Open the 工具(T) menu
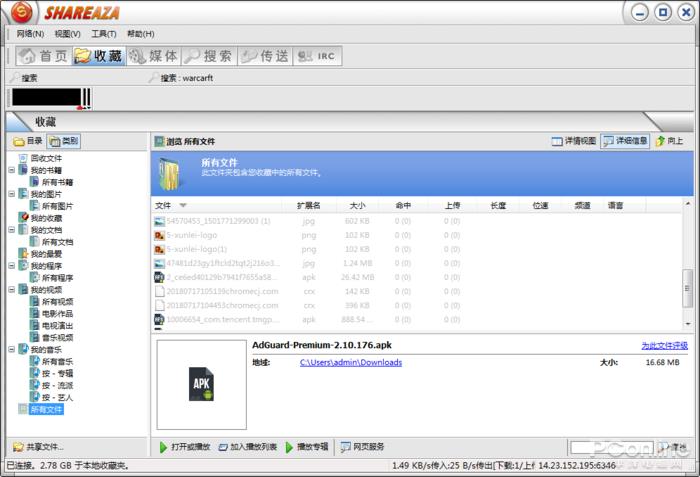Viewport: 700px width, 477px height. 104,33
